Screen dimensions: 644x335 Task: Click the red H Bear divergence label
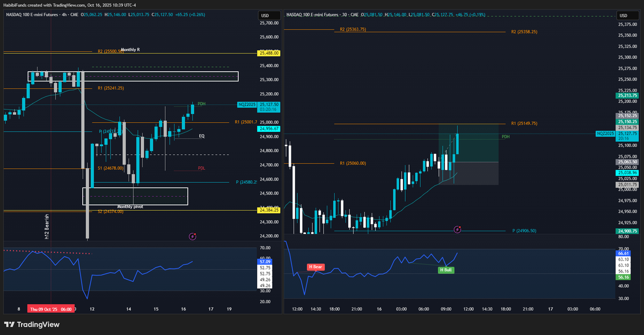coord(316,266)
